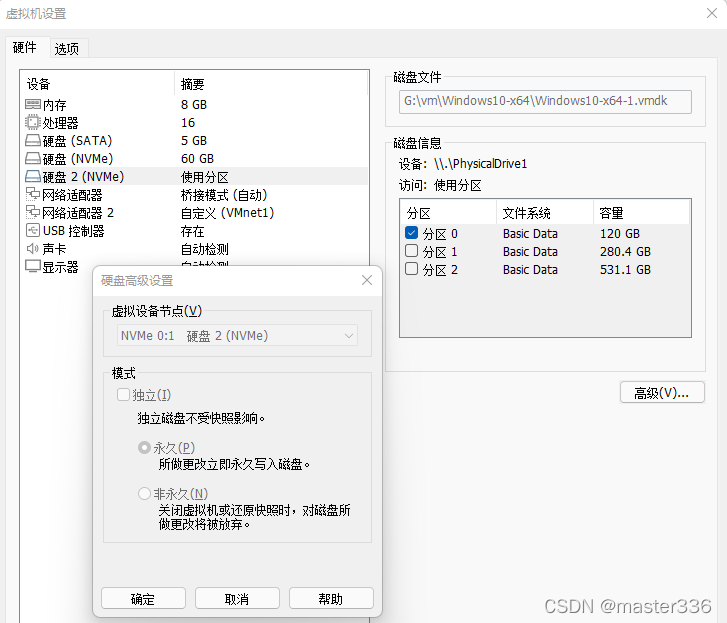Click the 120 GB capacity cell
Viewport: 727px width, 623px height.
click(x=620, y=233)
